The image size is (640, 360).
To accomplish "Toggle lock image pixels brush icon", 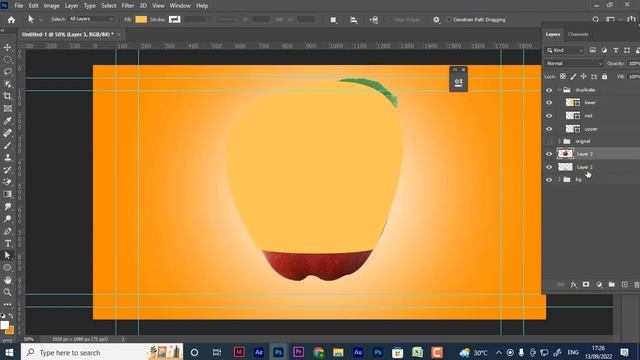I will tap(573, 76).
